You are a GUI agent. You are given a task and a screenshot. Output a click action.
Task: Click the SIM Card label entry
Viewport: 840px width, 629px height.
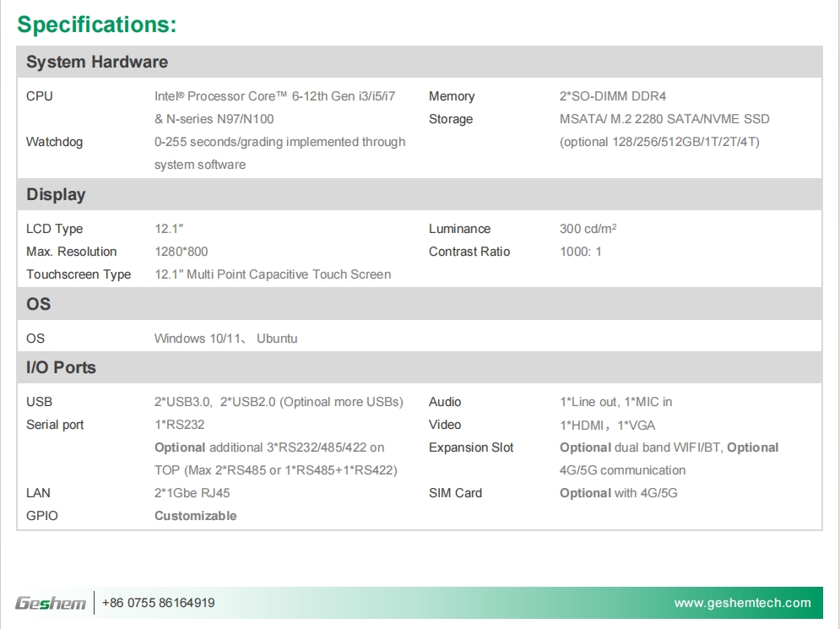coord(454,492)
